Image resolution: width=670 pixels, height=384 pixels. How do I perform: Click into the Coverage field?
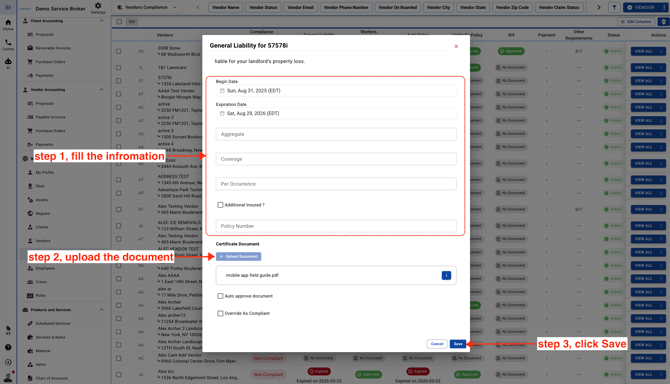click(x=336, y=159)
